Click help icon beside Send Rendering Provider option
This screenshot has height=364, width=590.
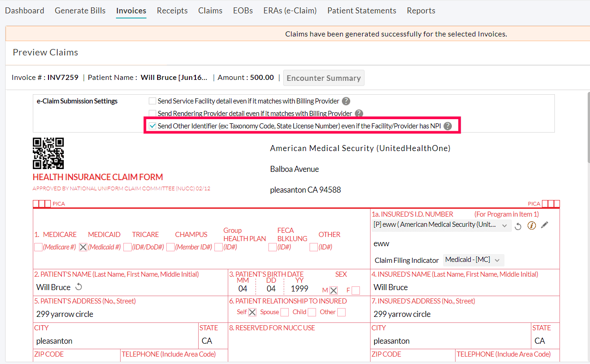(x=359, y=114)
